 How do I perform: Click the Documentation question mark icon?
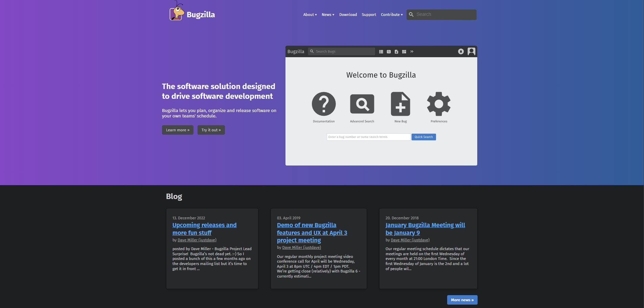[x=324, y=104]
